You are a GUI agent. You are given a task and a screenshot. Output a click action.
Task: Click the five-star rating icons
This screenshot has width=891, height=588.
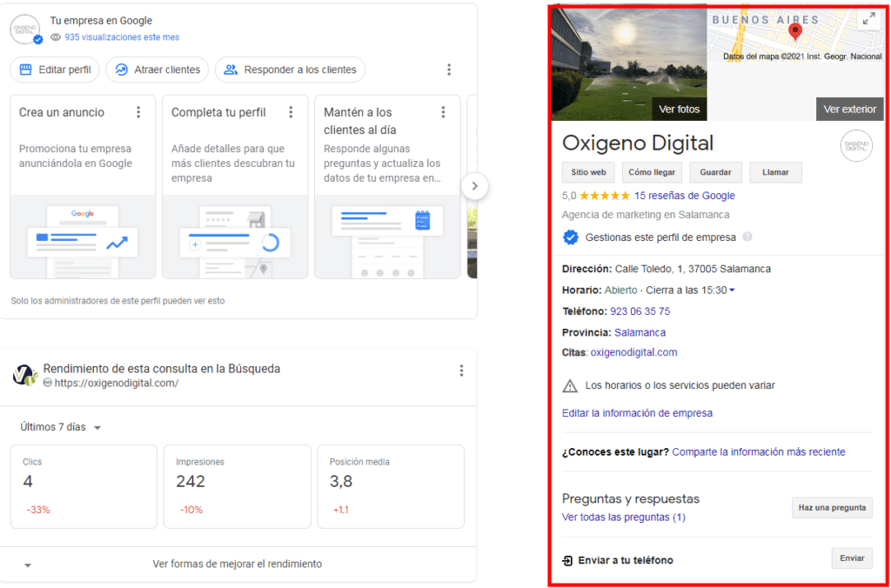(x=605, y=196)
